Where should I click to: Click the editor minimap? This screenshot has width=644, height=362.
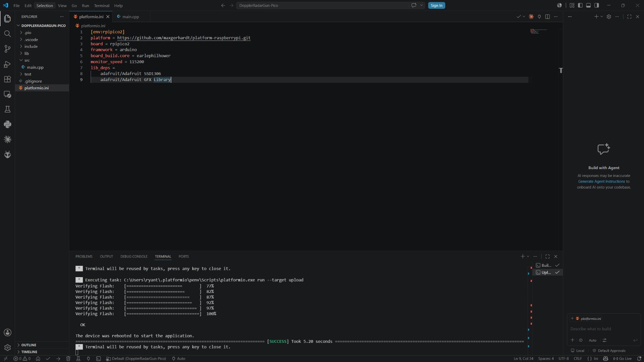539,31
